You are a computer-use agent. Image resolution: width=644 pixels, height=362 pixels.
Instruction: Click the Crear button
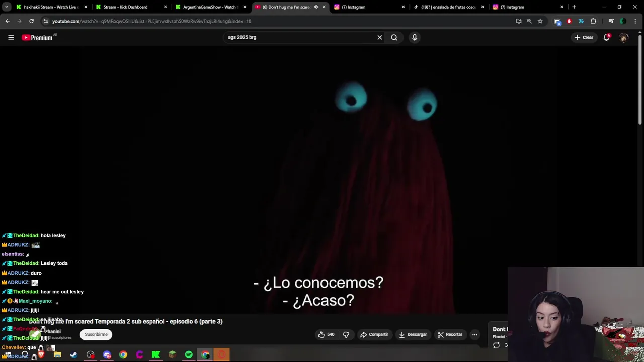[x=584, y=37]
